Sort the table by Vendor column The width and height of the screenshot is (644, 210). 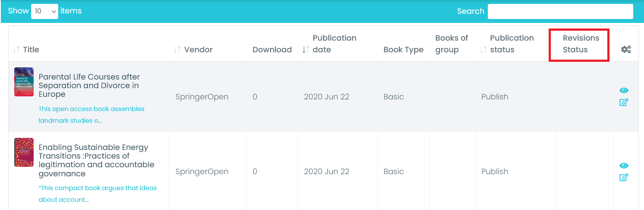coord(177,50)
